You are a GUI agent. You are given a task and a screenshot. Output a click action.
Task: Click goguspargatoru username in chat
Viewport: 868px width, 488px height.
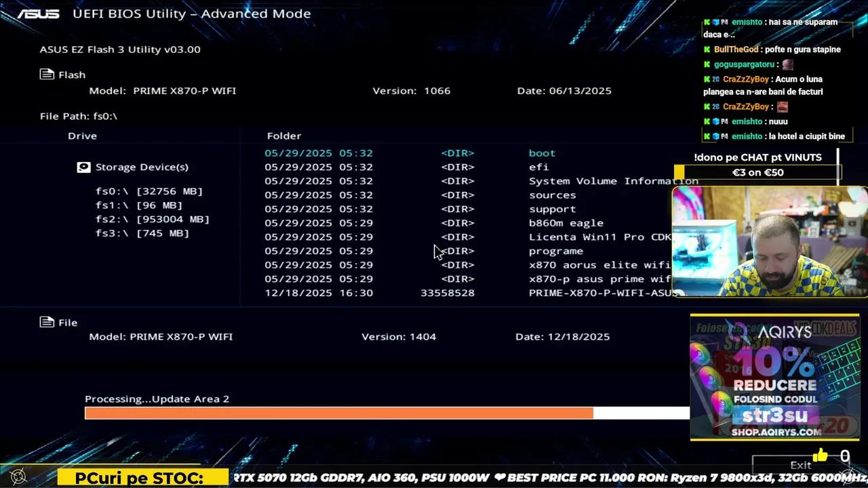744,64
